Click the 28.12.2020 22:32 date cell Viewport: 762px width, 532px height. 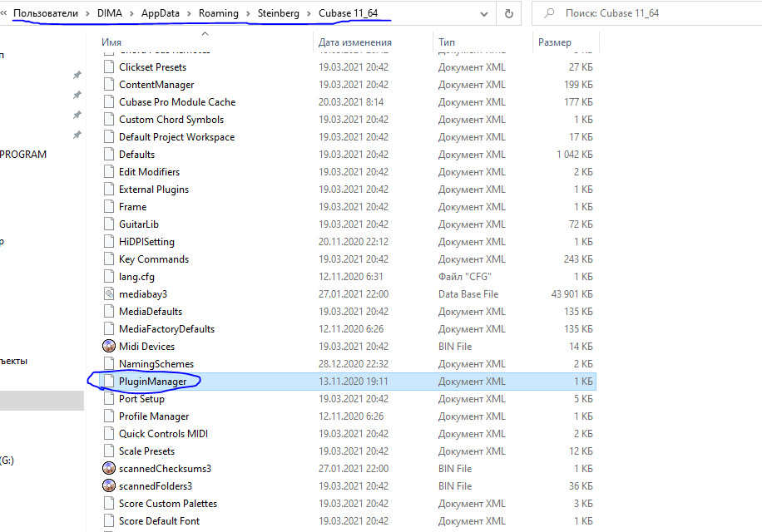354,364
